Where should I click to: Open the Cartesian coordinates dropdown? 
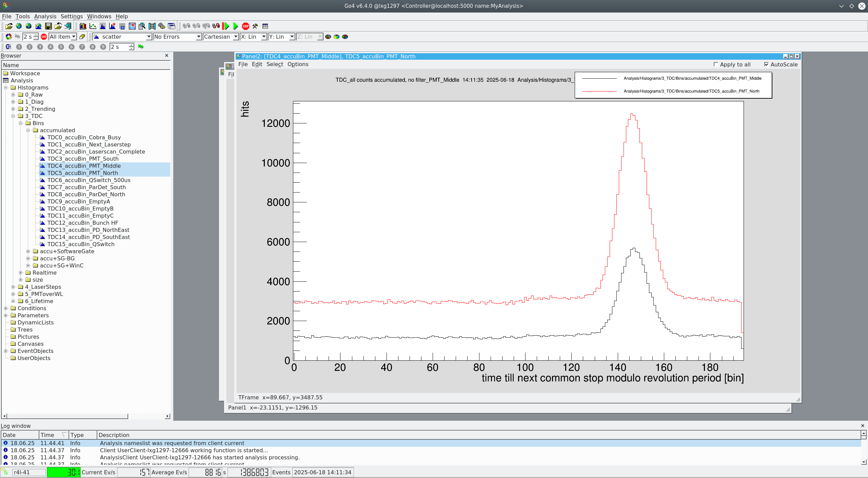(221, 37)
